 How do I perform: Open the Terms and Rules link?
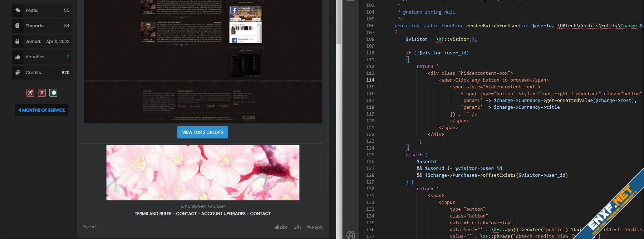pyautogui.click(x=153, y=214)
